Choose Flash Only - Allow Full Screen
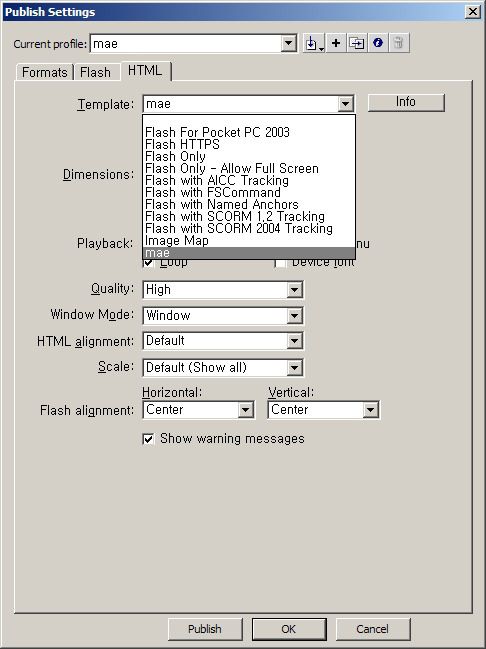 pos(248,168)
